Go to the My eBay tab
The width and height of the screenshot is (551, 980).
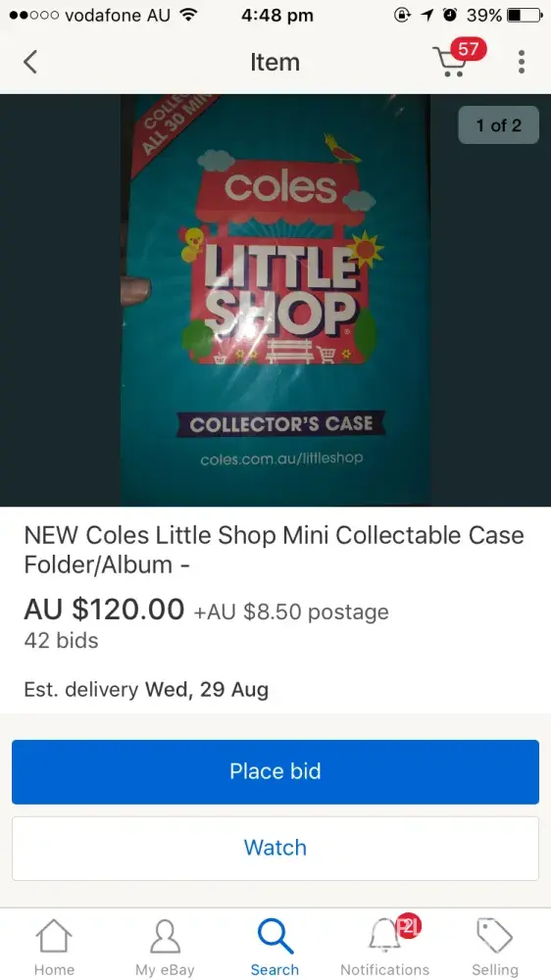165,947
